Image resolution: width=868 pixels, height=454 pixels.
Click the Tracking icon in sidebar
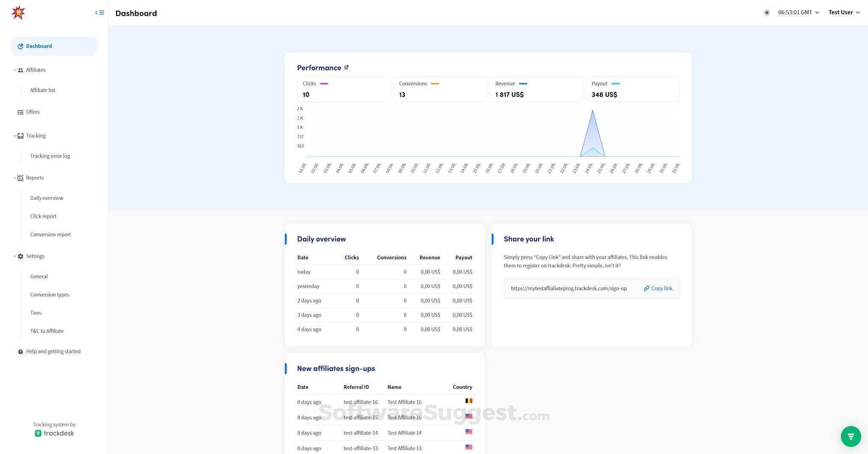21,136
